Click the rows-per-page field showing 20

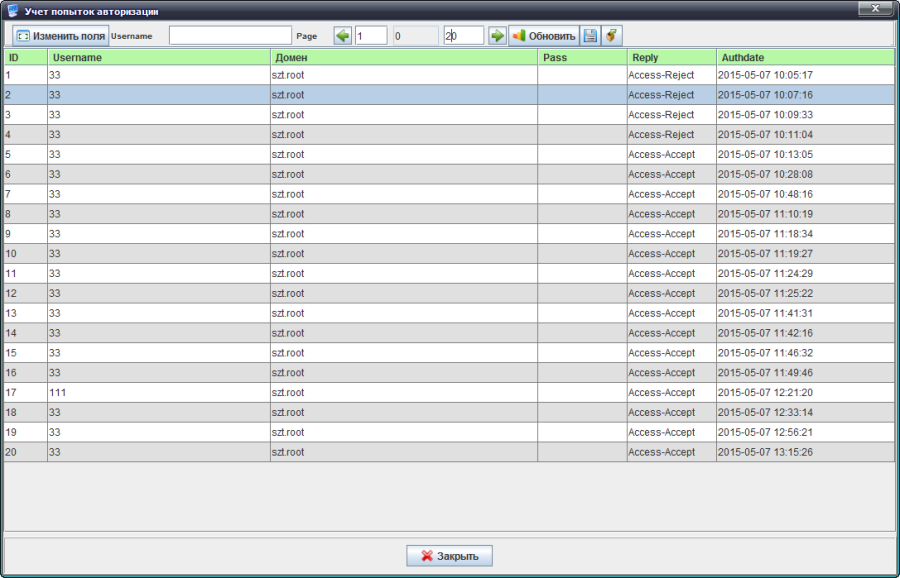tap(464, 36)
